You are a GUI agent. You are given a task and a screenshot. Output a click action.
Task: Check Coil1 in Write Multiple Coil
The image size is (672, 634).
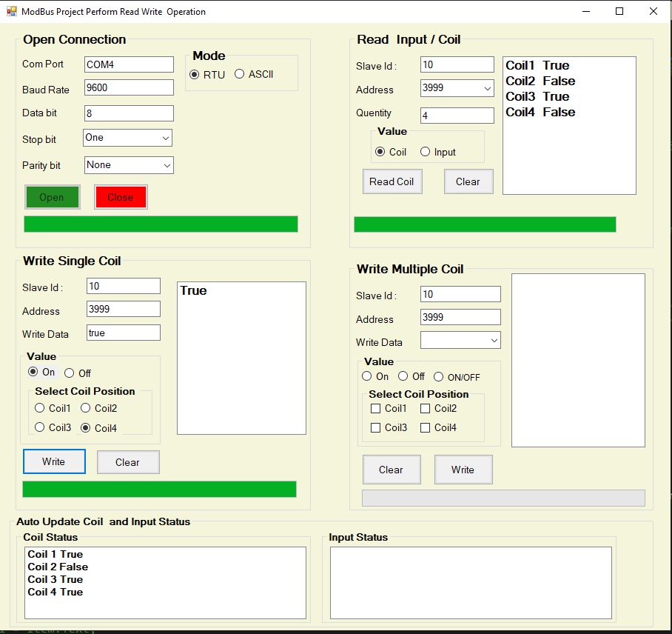click(376, 408)
